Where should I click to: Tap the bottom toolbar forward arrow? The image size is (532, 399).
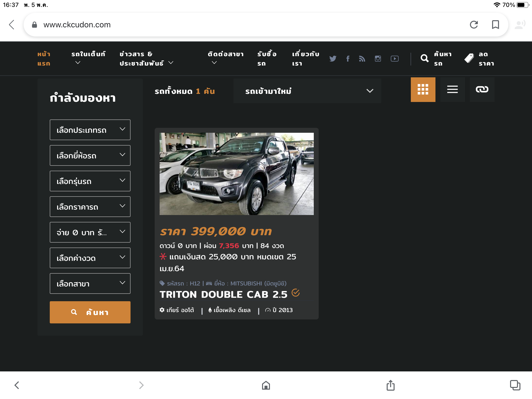pyautogui.click(x=141, y=385)
